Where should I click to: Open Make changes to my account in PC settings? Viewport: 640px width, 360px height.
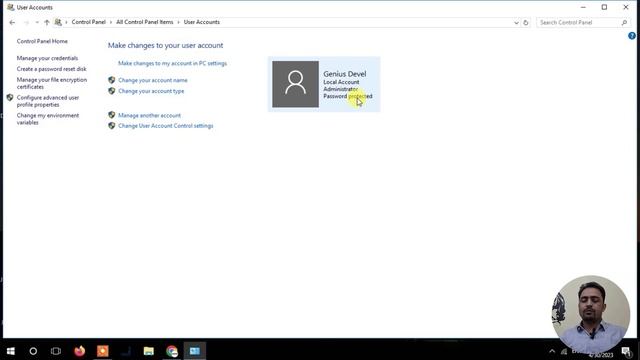172,63
